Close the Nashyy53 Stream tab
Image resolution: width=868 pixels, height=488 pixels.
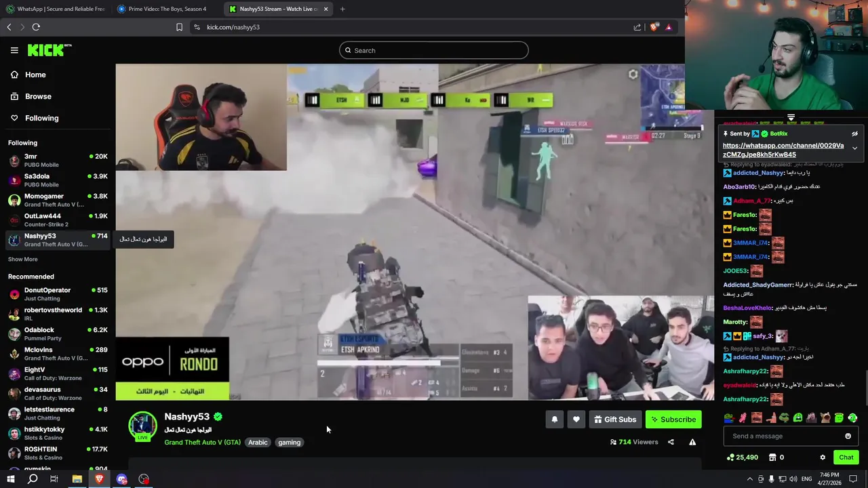325,9
